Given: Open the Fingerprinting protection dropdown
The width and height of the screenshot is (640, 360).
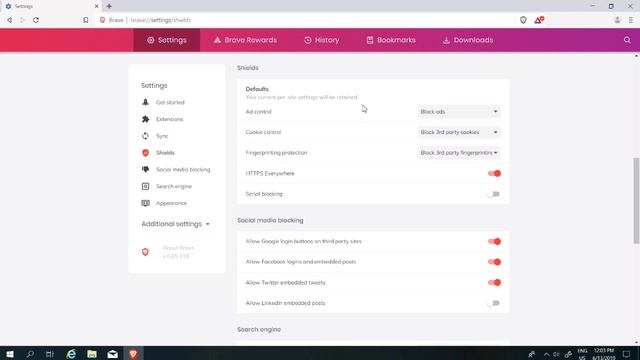Looking at the screenshot, I should tap(459, 152).
